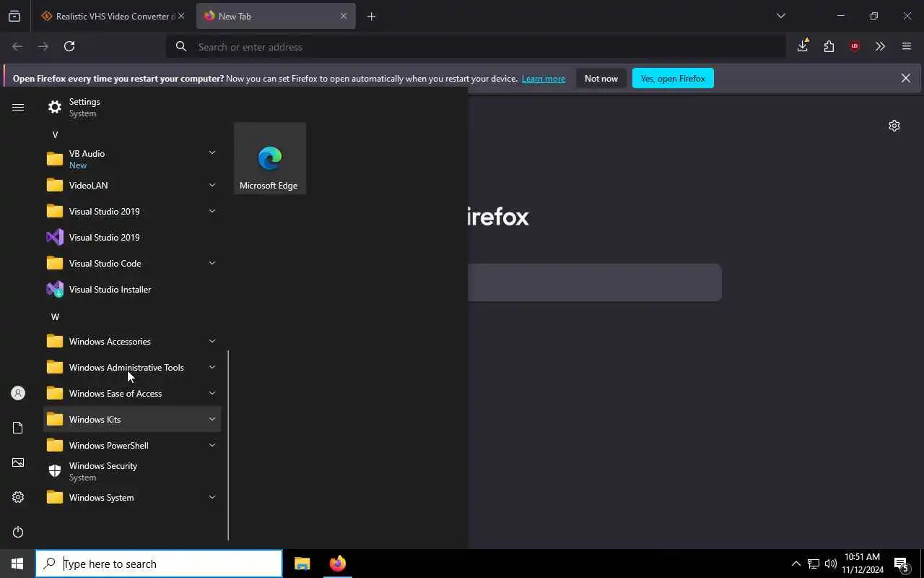Screen dimensions: 924x578
Task: Click the Microsoft Edge tile
Action: tap(270, 158)
